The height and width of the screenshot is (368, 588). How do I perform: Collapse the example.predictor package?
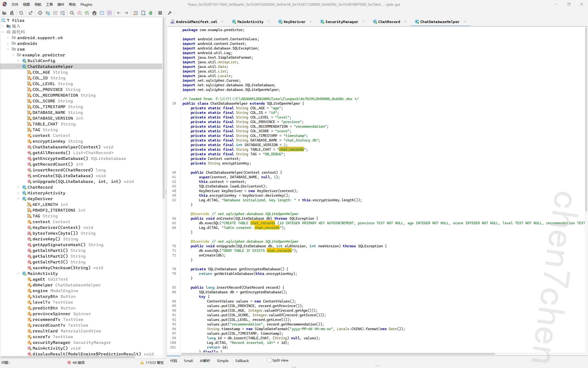(13, 55)
